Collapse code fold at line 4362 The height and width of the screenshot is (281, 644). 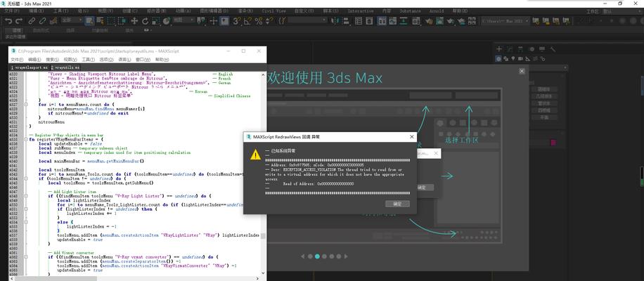point(26,257)
